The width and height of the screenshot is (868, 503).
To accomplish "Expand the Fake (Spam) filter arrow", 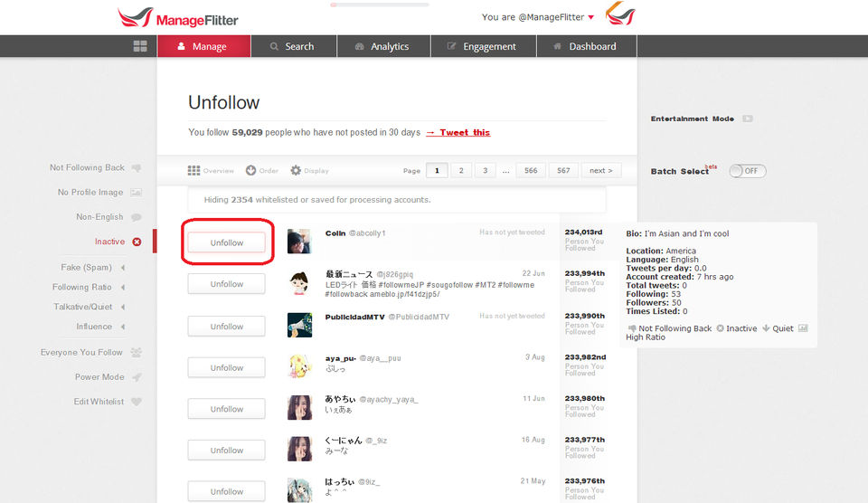I will click(123, 268).
